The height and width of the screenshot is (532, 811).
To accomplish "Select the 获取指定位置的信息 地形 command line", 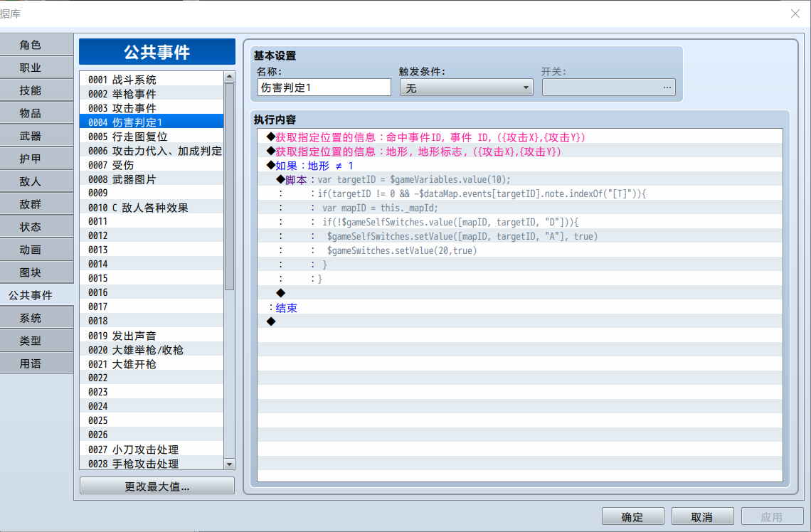I will click(520, 151).
